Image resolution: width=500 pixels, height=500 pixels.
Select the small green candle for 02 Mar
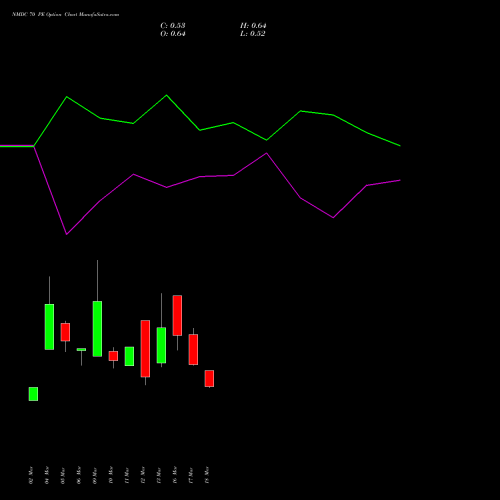(x=33, y=394)
